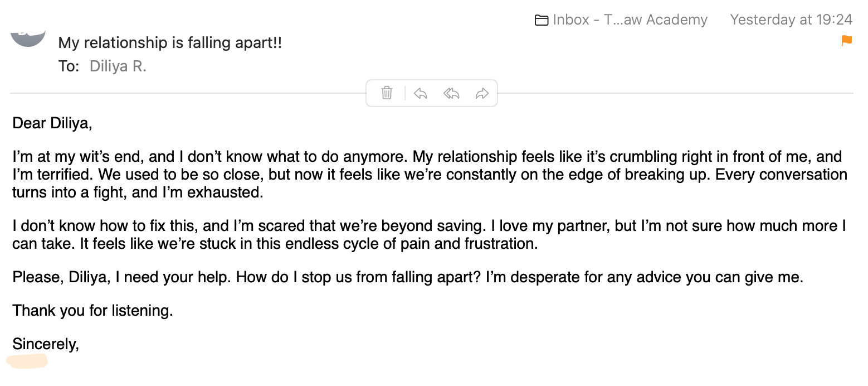The image size is (868, 386).
Task: Reply to the email using the single-arrow icon
Action: coord(421,93)
